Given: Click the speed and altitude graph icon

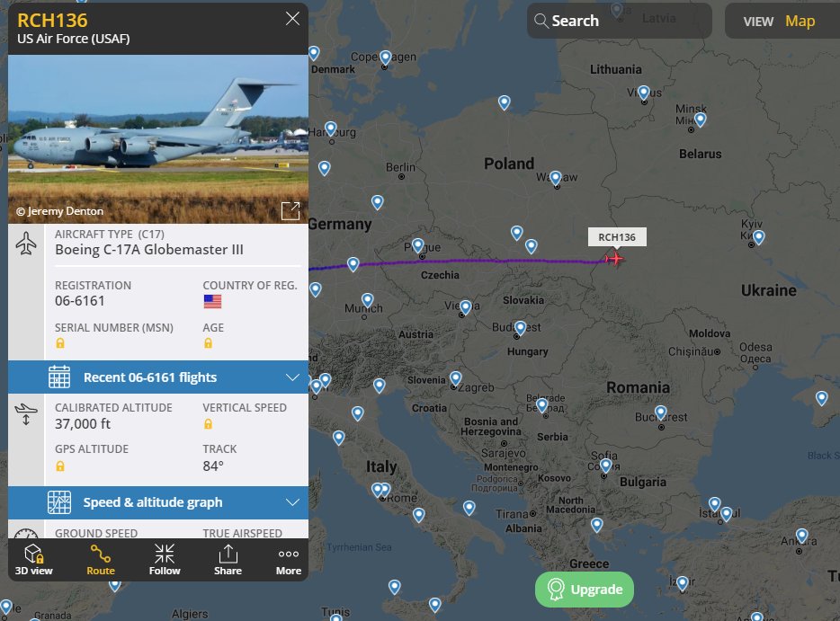Looking at the screenshot, I should (59, 502).
